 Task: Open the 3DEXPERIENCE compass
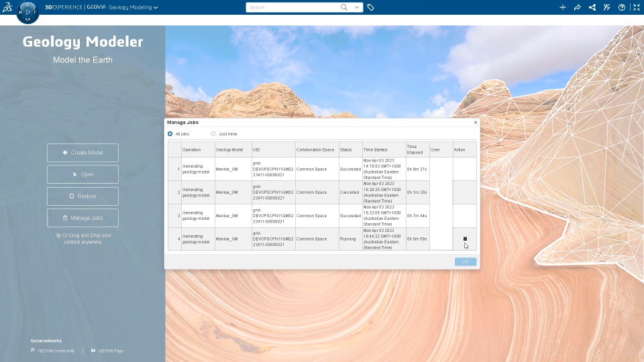(28, 12)
